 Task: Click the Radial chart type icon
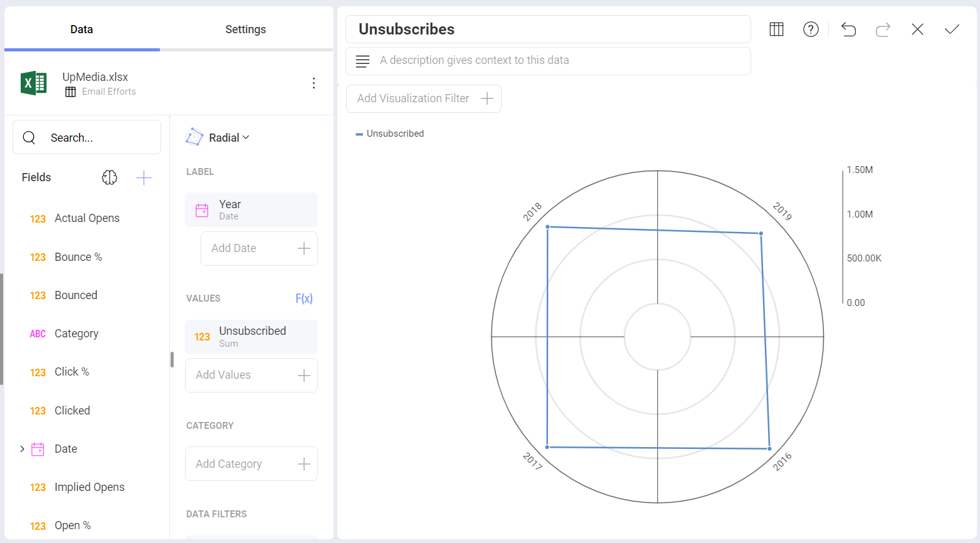194,137
